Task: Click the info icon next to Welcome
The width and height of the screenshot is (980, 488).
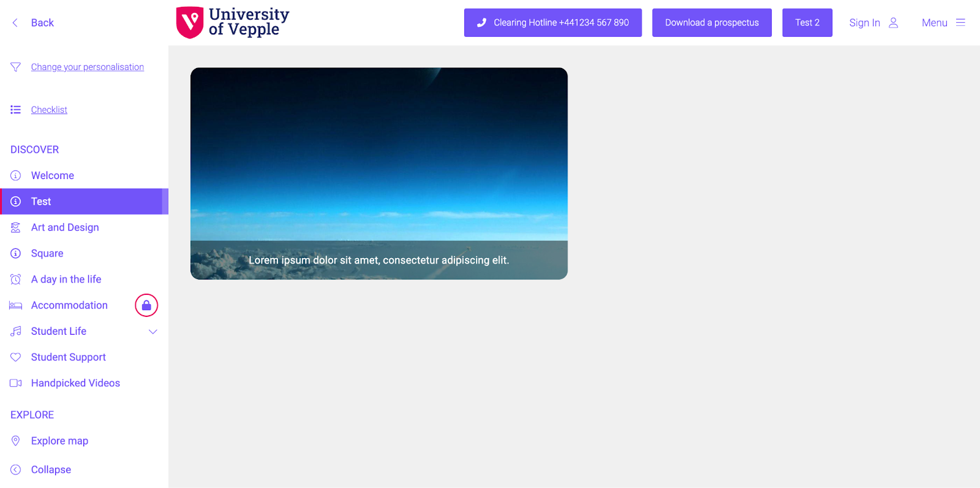Action: point(16,175)
